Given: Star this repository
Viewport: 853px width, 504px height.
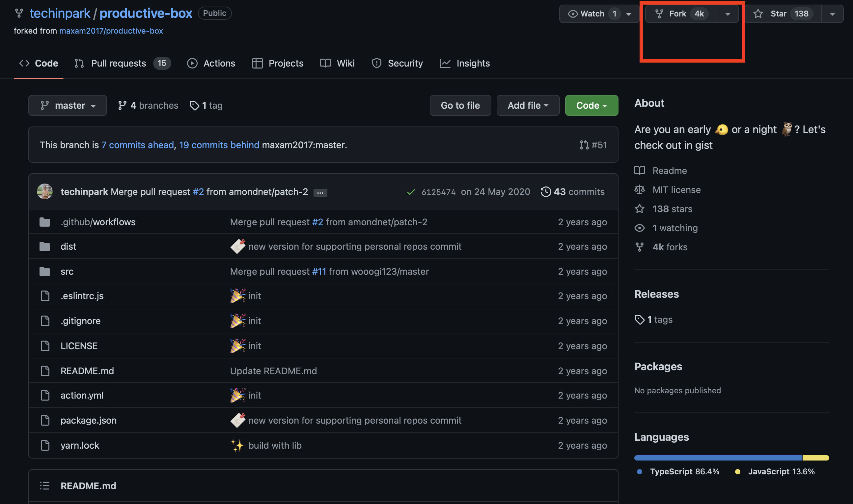Looking at the screenshot, I should [783, 14].
